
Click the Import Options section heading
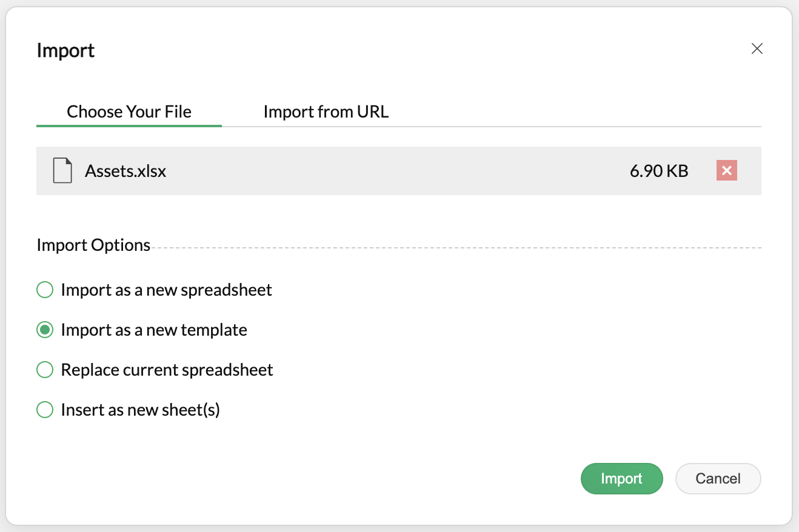[93, 245]
